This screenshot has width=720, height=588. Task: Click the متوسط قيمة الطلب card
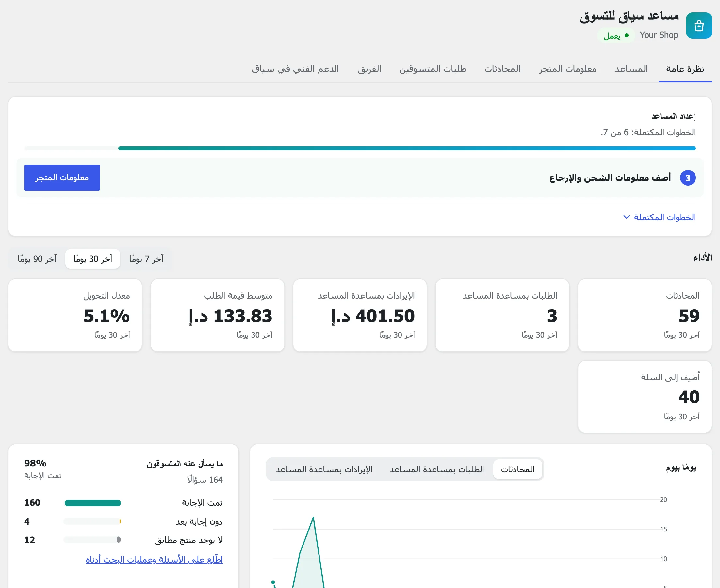click(x=218, y=315)
